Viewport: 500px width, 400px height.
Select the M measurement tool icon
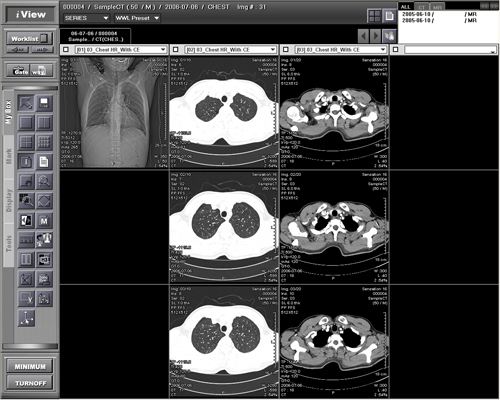tap(44, 221)
